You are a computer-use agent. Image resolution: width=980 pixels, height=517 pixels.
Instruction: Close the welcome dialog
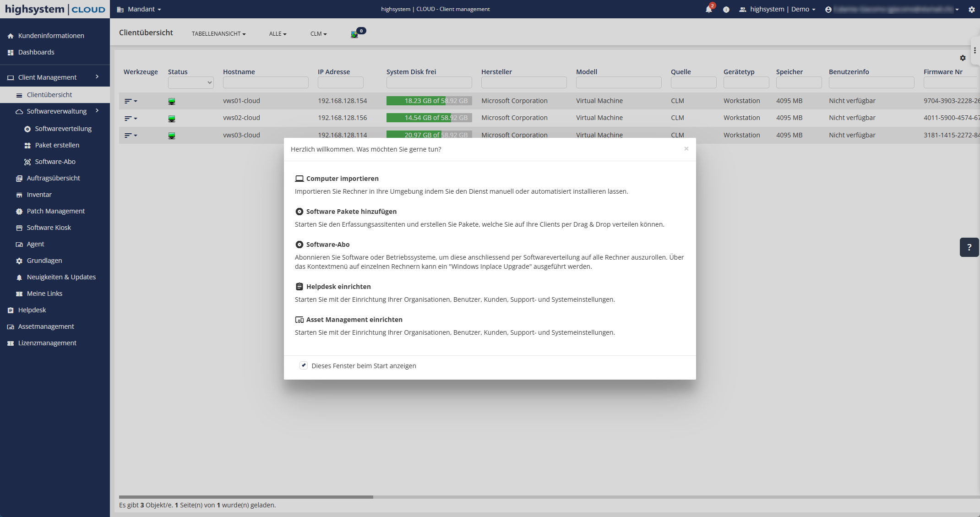click(x=686, y=149)
